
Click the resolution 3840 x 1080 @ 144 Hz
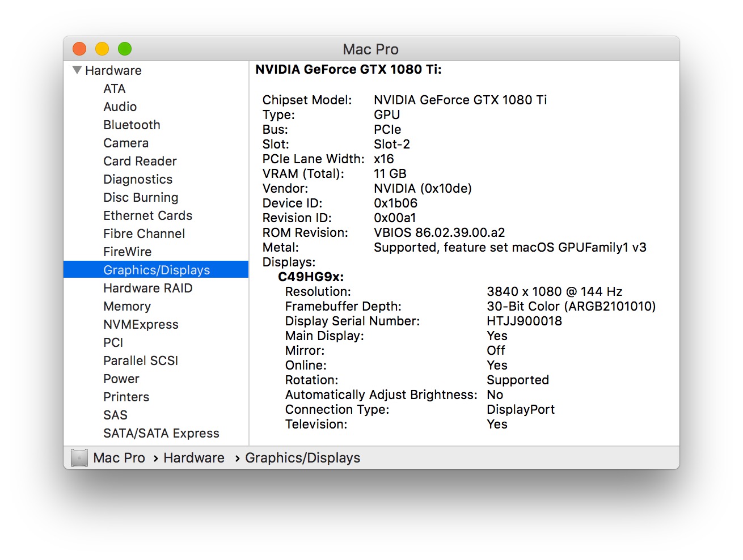pos(555,292)
